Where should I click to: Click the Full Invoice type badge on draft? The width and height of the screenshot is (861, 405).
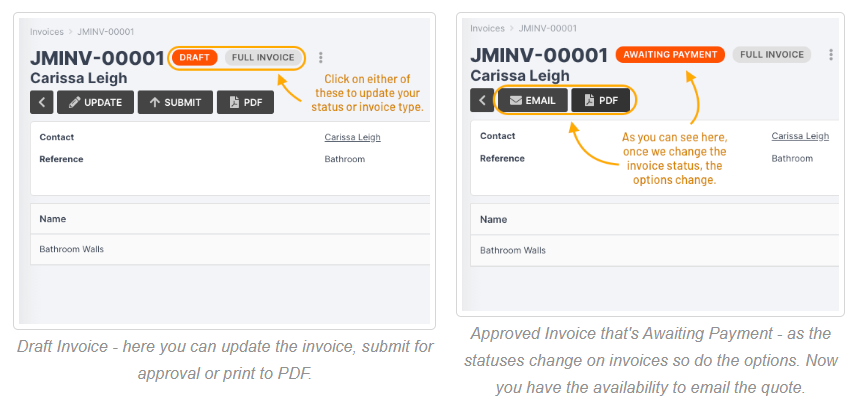(x=263, y=58)
